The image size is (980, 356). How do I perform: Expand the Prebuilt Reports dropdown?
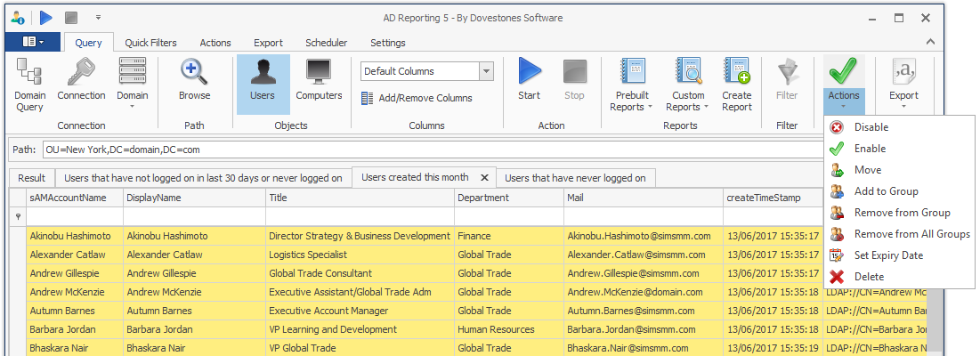(632, 84)
